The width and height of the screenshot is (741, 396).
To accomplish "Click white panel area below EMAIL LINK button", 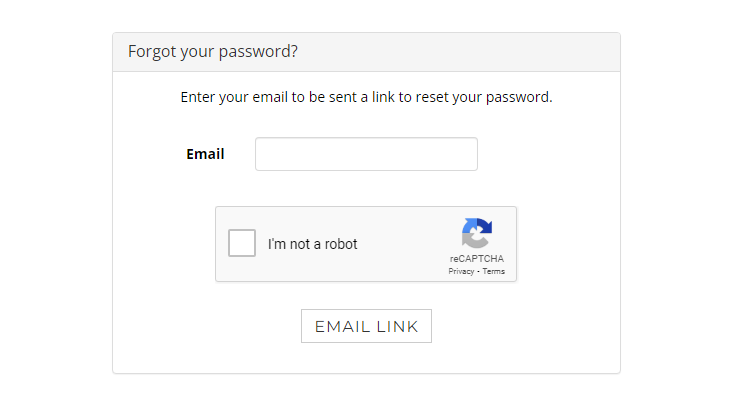I will 366,358.
